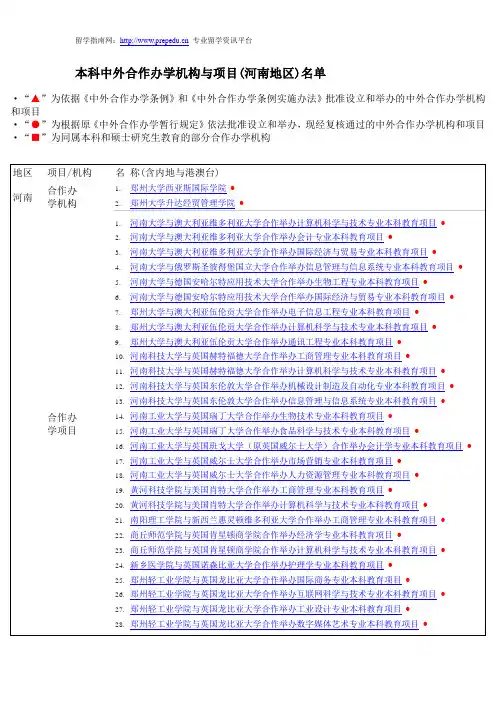This screenshot has width=496, height=702.
Task: Open 郑州轻工业学院与英国龙比亚大学 互联网科学与技术 link
Action: 283,594
